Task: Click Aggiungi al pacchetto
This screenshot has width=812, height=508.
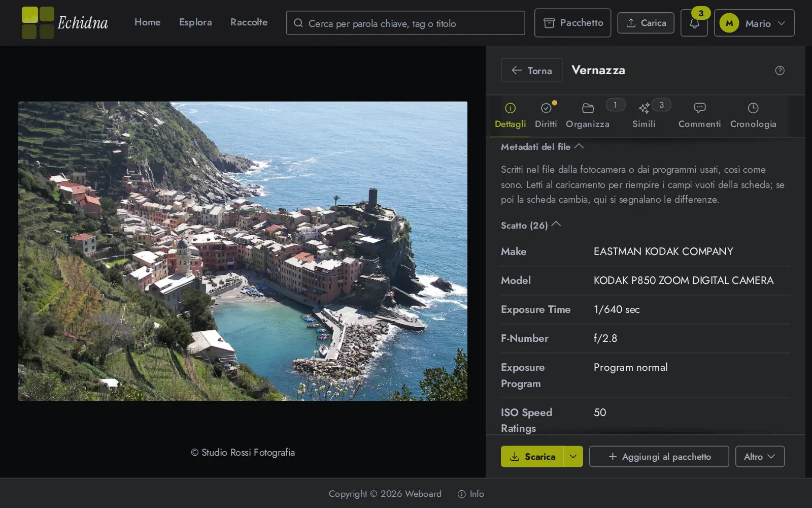Action: (659, 457)
